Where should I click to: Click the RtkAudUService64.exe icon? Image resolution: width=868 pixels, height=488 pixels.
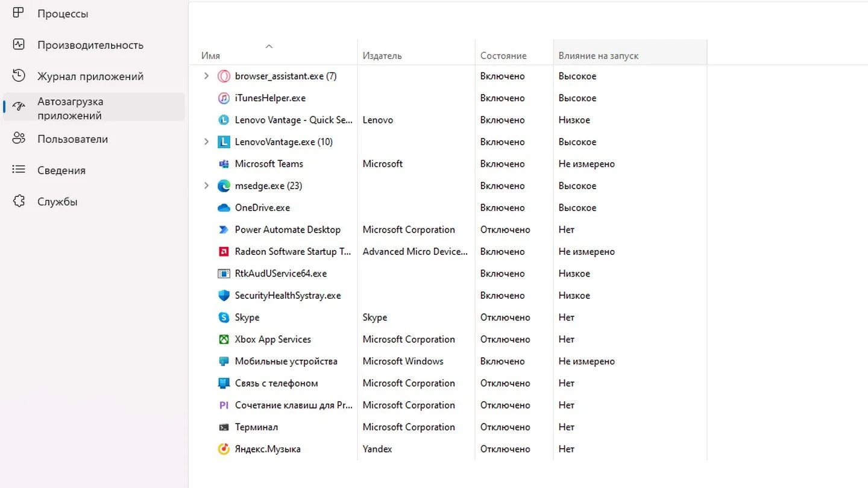click(224, 274)
